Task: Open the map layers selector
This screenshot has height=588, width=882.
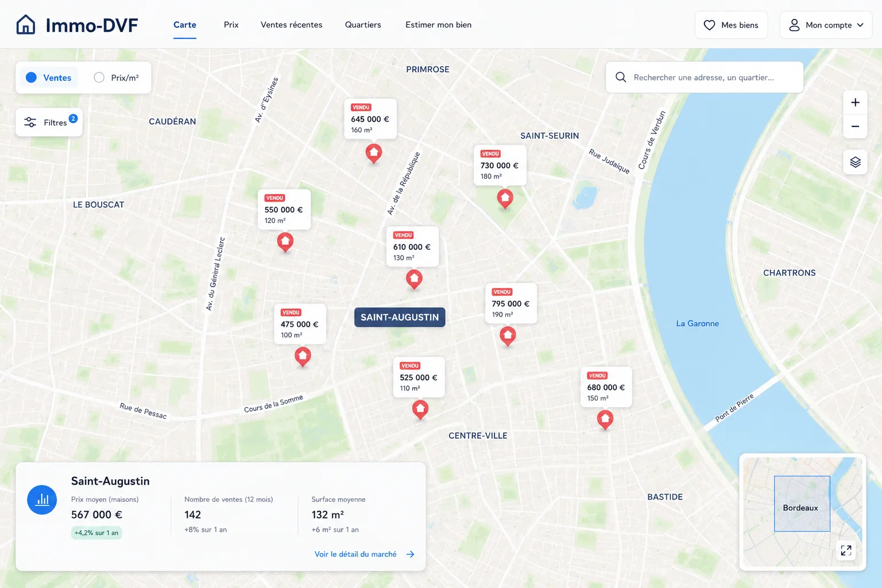Action: [x=855, y=163]
